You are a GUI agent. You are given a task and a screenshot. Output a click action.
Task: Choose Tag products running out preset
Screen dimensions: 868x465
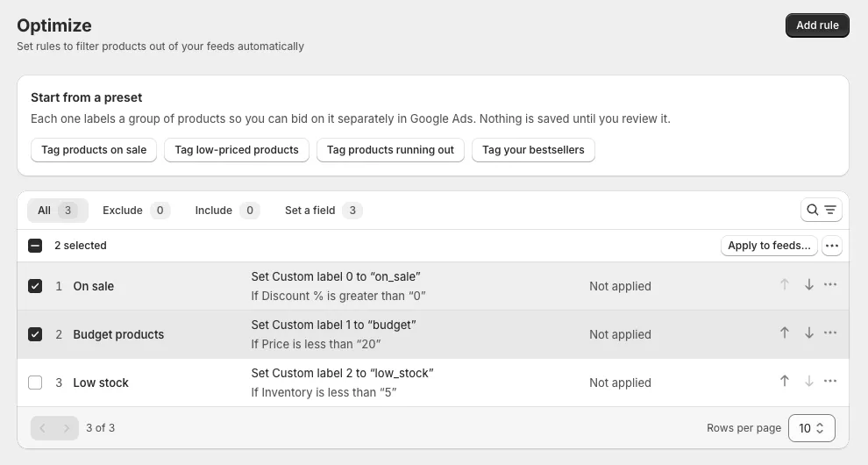(390, 150)
